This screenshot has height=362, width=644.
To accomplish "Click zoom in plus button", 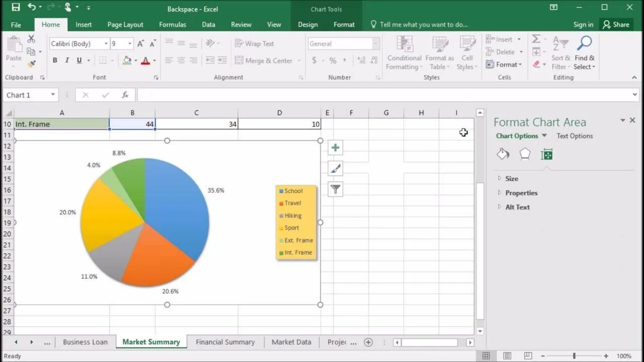I will (x=606, y=356).
